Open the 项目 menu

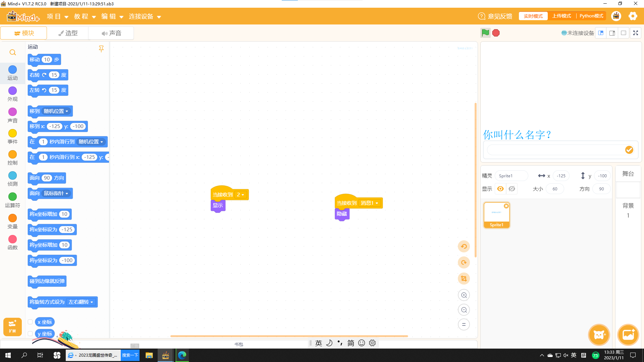pos(58,16)
